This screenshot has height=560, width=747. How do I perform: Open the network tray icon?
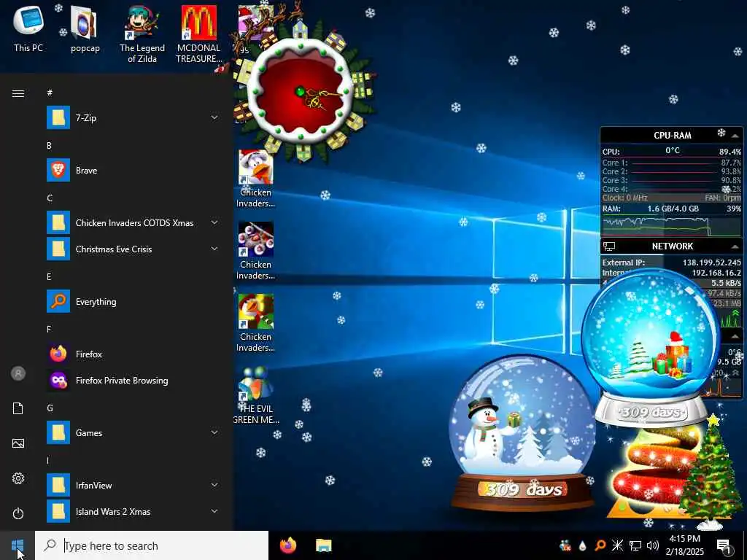(x=635, y=545)
